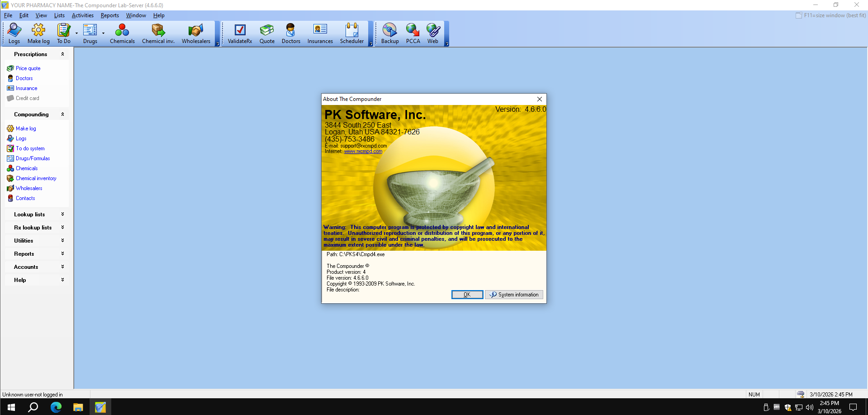Expand the Lookup lists section

click(62, 215)
